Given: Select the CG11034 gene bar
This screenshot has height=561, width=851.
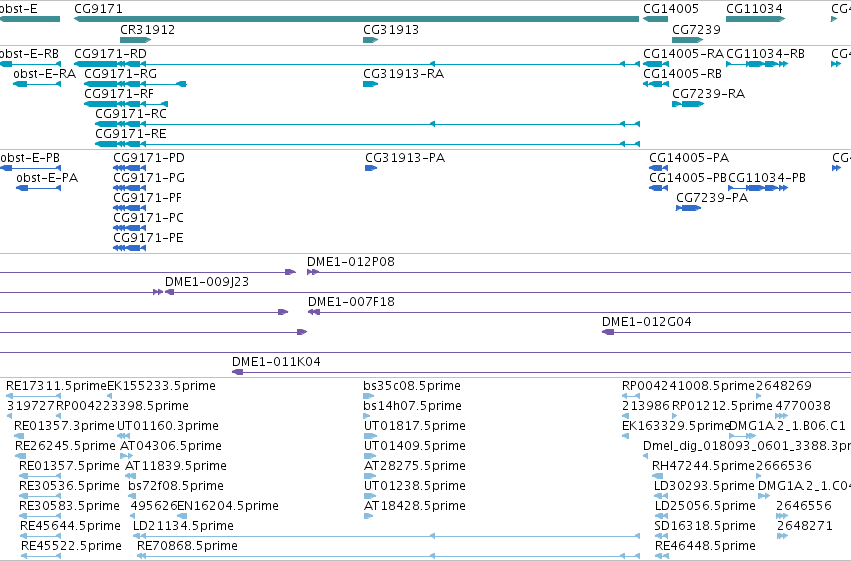Looking at the screenshot, I should pos(755,19).
